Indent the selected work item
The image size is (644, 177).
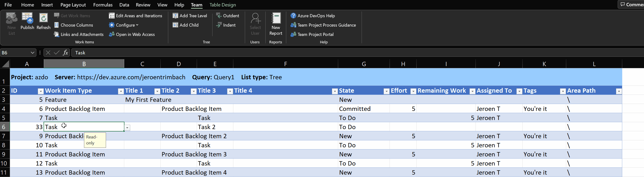pyautogui.click(x=226, y=25)
